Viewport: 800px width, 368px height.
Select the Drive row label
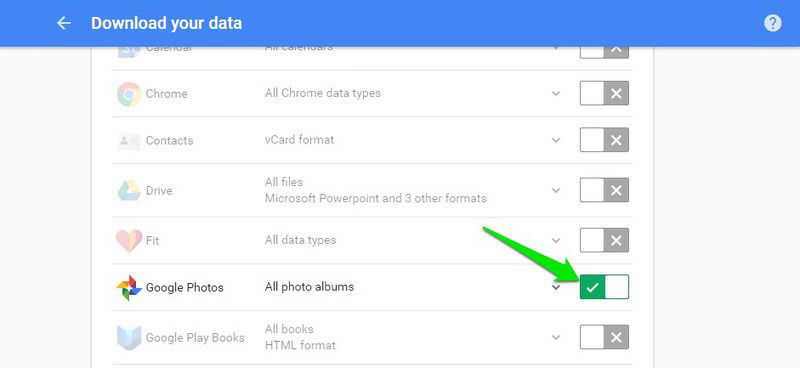pyautogui.click(x=159, y=190)
